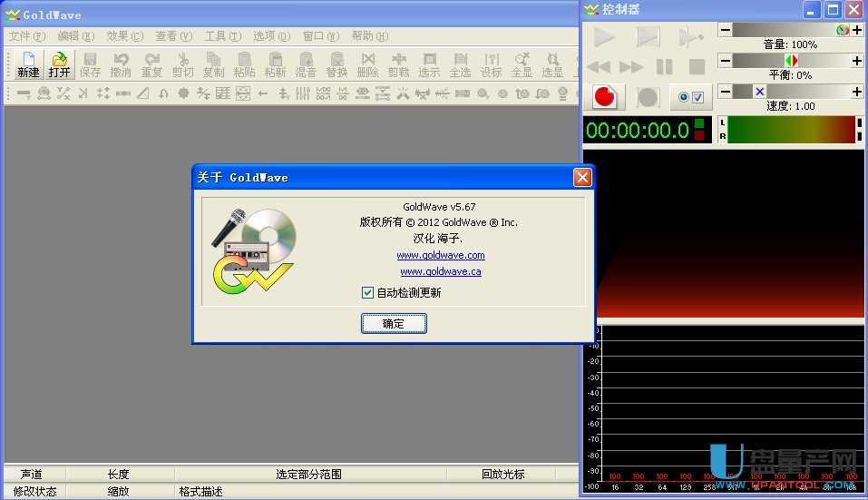Image resolution: width=868 pixels, height=500 pixels.
Task: Click the pause button in 控制器
Action: point(665,67)
